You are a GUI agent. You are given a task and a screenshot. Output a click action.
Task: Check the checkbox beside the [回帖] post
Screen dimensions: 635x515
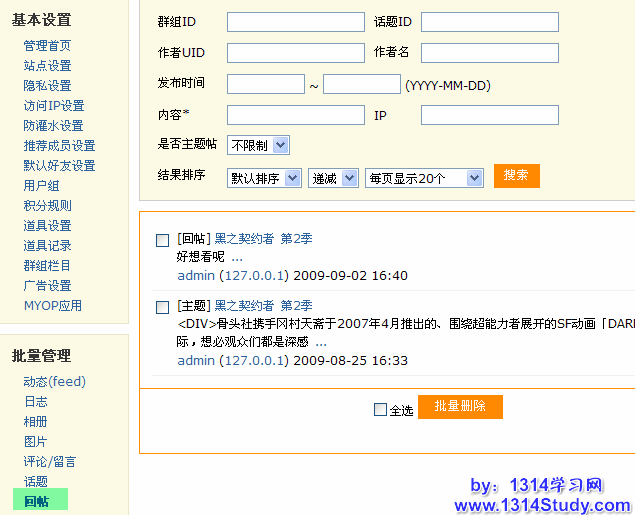coord(163,240)
